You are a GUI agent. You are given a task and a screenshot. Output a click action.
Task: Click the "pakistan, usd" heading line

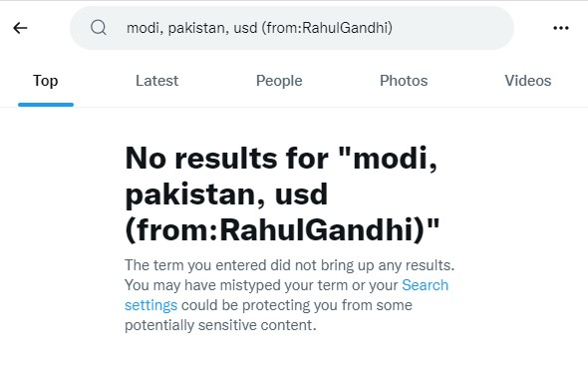coord(226,194)
